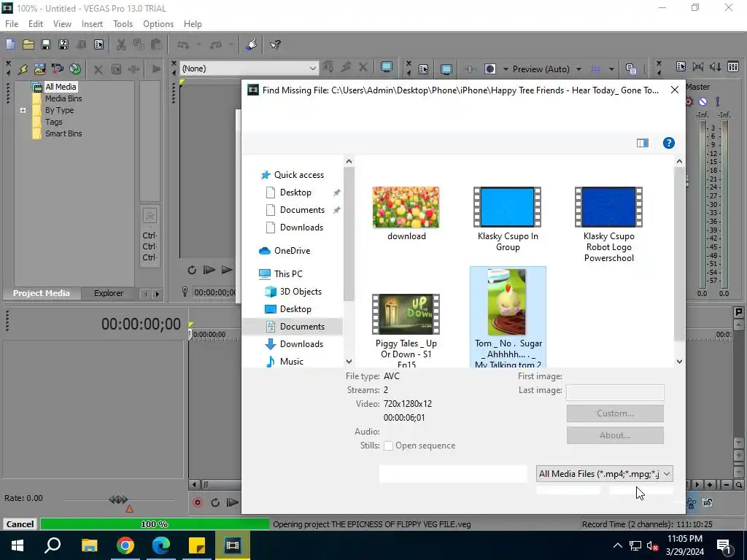747x560 pixels.
Task: Click the Save As floppy icon with the question mark
Action: tap(63, 44)
